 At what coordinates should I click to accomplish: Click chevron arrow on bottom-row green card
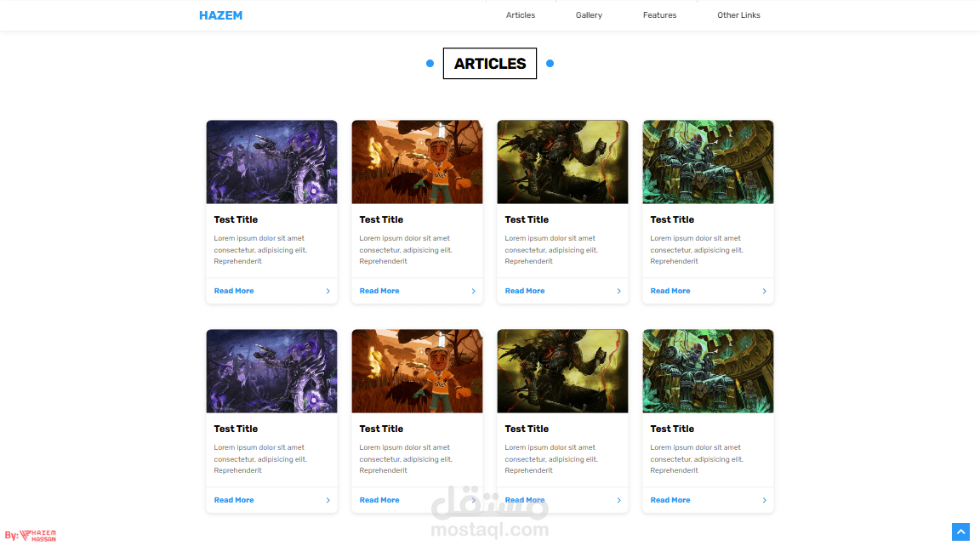click(x=765, y=500)
